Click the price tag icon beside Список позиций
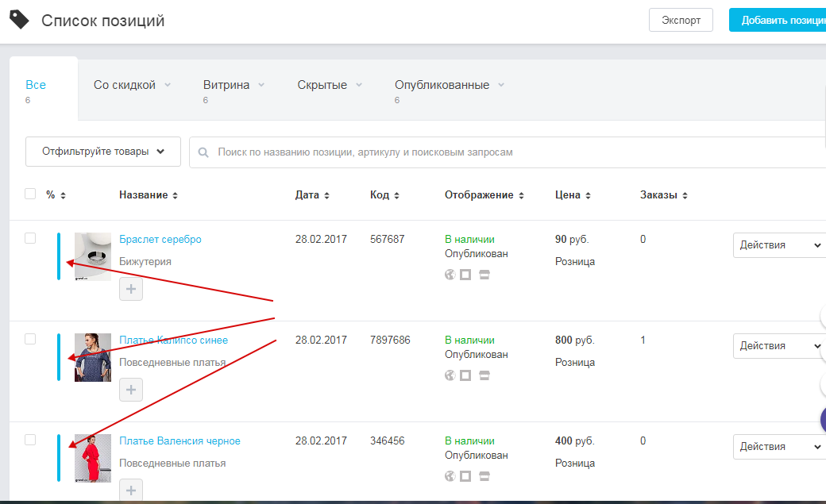This screenshot has width=826, height=504. click(x=20, y=20)
